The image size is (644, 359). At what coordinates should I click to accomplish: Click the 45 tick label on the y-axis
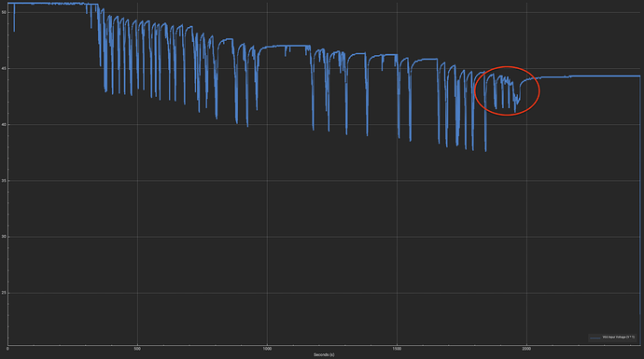coord(4,68)
